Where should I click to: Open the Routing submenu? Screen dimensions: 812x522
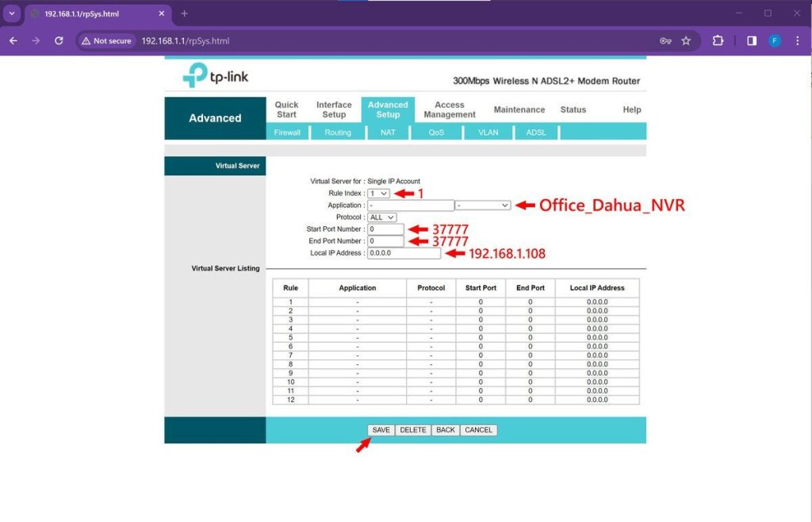point(338,132)
